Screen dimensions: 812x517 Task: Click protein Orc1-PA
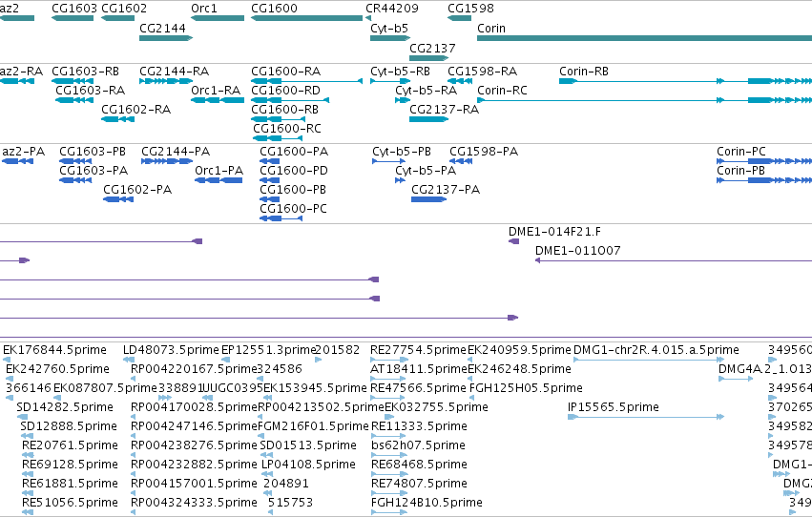[x=219, y=170]
